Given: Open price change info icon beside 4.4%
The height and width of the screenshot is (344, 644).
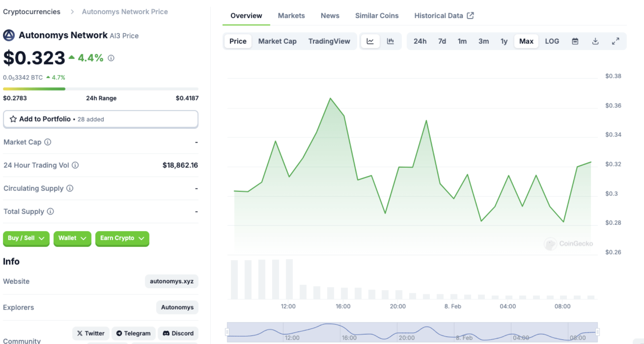Looking at the screenshot, I should [x=111, y=58].
